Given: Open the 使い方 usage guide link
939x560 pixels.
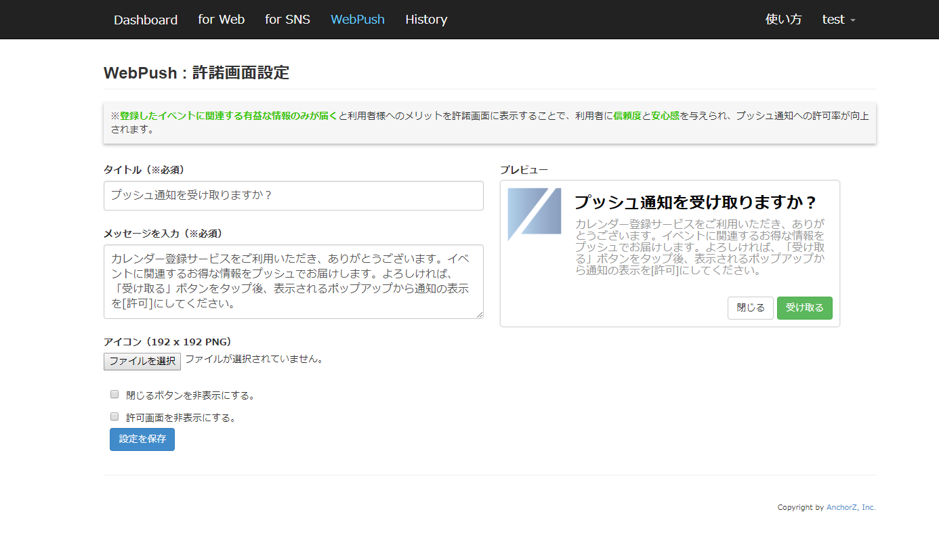Looking at the screenshot, I should (783, 20).
